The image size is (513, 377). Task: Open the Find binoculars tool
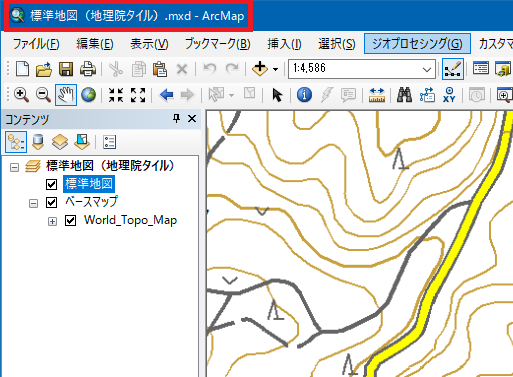click(x=404, y=95)
